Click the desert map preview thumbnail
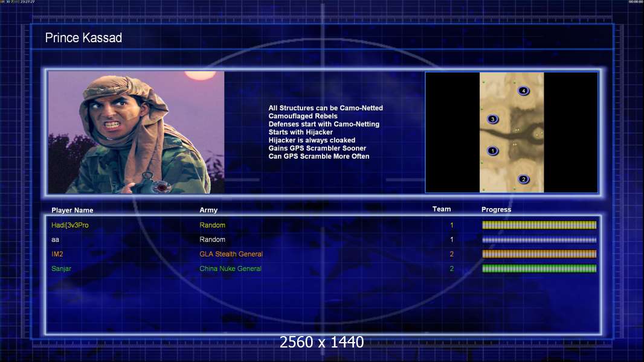The image size is (644, 362). point(511,132)
